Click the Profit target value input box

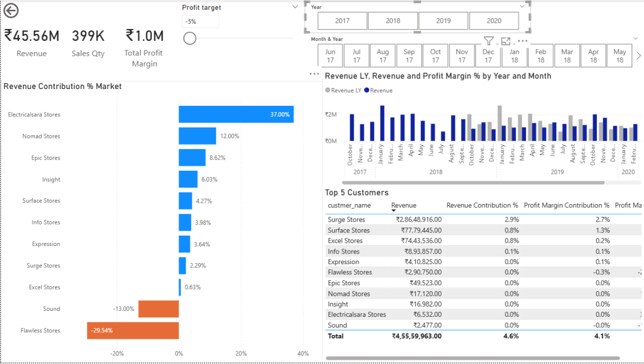201,21
